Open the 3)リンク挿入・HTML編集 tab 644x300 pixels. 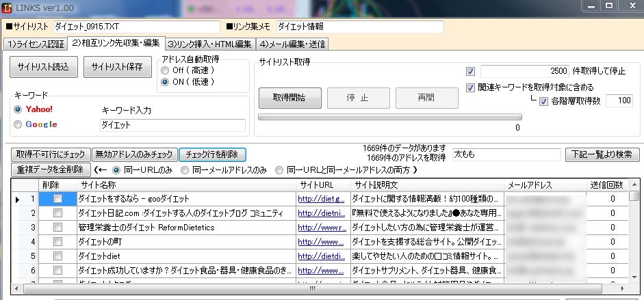pos(210,44)
